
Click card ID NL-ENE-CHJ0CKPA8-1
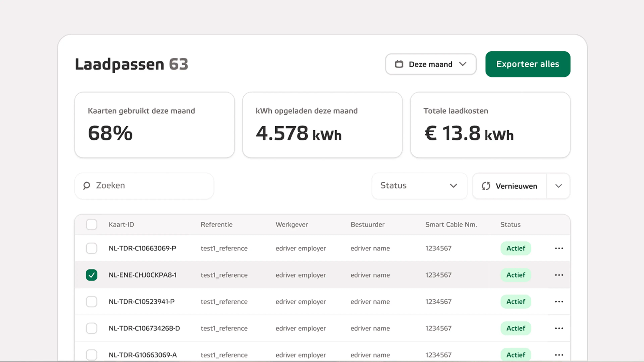click(143, 275)
